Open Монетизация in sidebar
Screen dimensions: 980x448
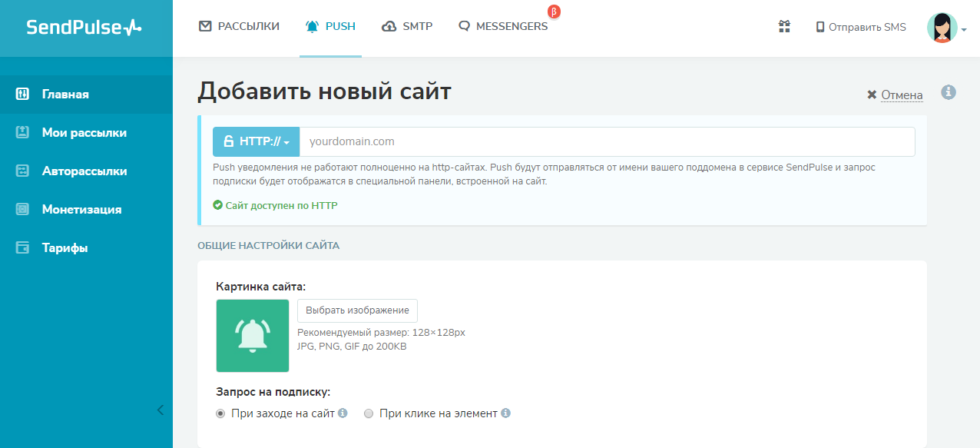point(86,210)
